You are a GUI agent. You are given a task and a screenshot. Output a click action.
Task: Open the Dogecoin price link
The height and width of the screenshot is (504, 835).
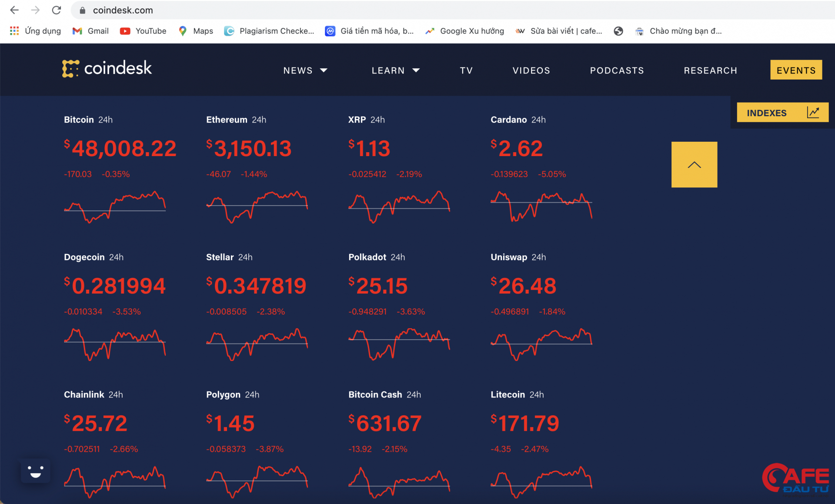(84, 257)
